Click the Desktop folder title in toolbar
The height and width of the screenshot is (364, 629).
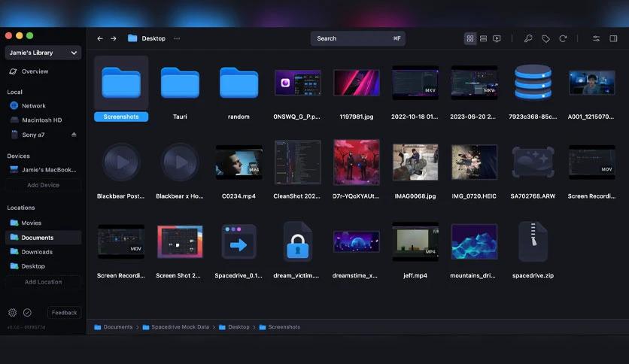pos(147,38)
